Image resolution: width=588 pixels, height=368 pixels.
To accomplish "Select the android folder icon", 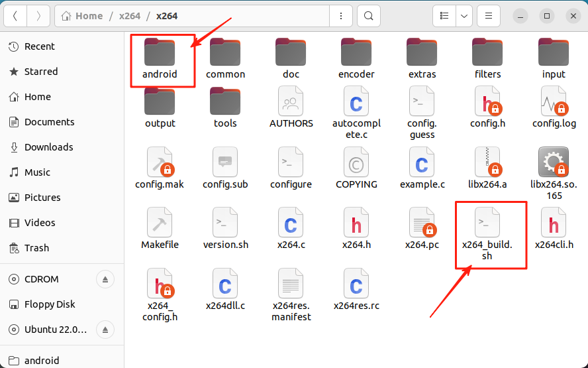I will tap(160, 52).
